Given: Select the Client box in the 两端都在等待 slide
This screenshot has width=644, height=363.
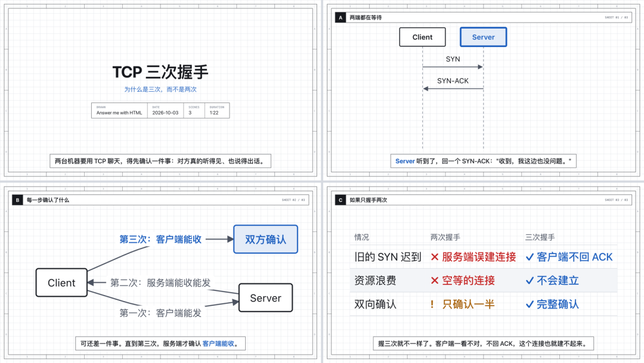Looking at the screenshot, I should coord(422,37).
